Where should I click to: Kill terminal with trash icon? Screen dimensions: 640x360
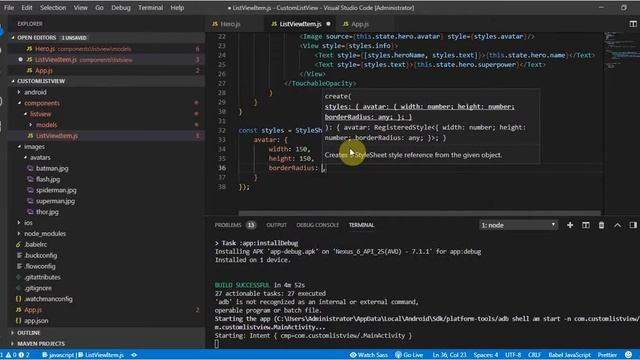601,225
